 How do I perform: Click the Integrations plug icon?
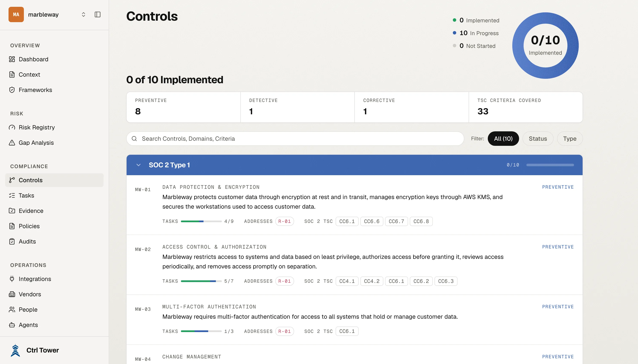pyautogui.click(x=12, y=279)
